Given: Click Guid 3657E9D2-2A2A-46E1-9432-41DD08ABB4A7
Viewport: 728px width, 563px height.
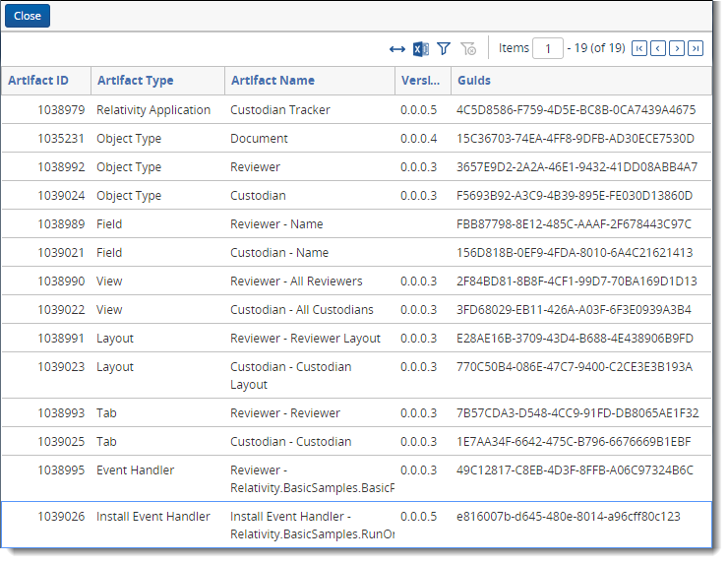Looking at the screenshot, I should tap(577, 166).
